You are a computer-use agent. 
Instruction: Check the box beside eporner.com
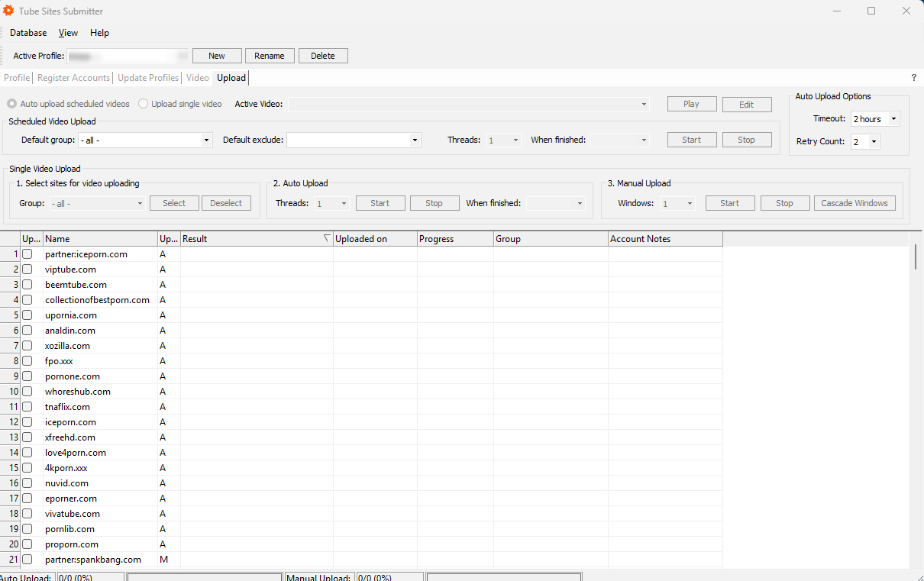[27, 499]
